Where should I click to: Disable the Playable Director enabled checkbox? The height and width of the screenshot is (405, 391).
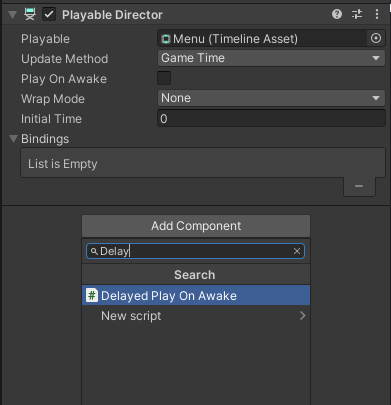[x=49, y=14]
